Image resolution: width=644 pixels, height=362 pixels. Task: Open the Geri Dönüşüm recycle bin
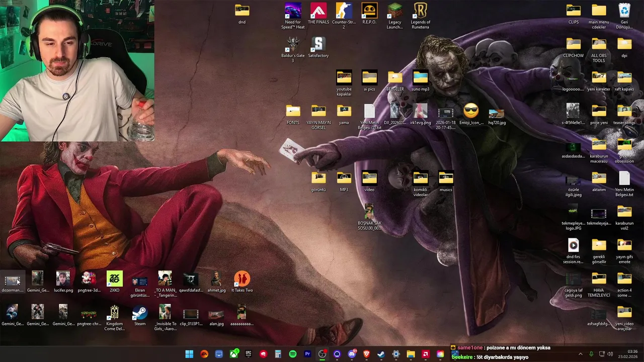point(624,16)
